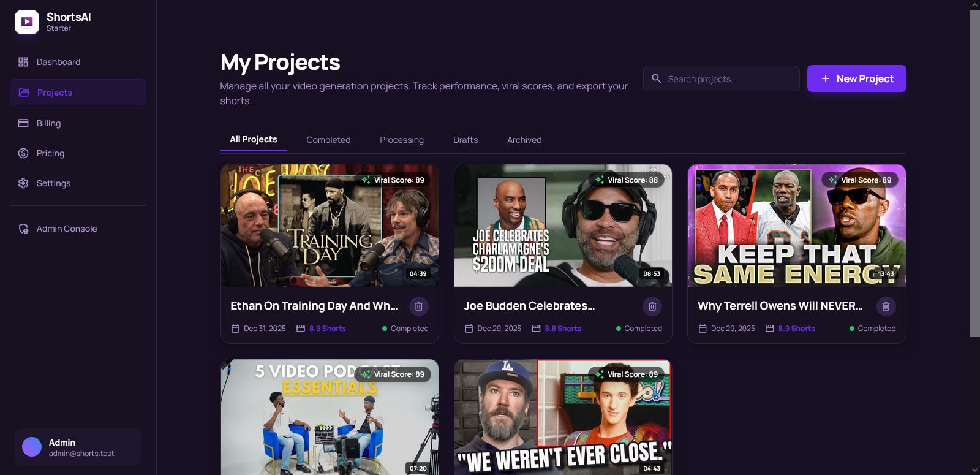980x475 pixels.
Task: Click the date on Terrell Owens card
Action: point(733,329)
